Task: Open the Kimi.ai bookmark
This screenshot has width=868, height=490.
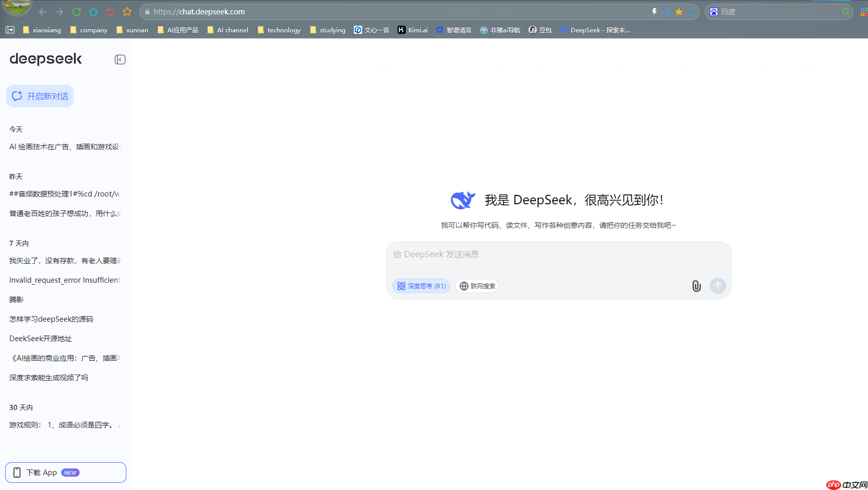Action: [411, 30]
